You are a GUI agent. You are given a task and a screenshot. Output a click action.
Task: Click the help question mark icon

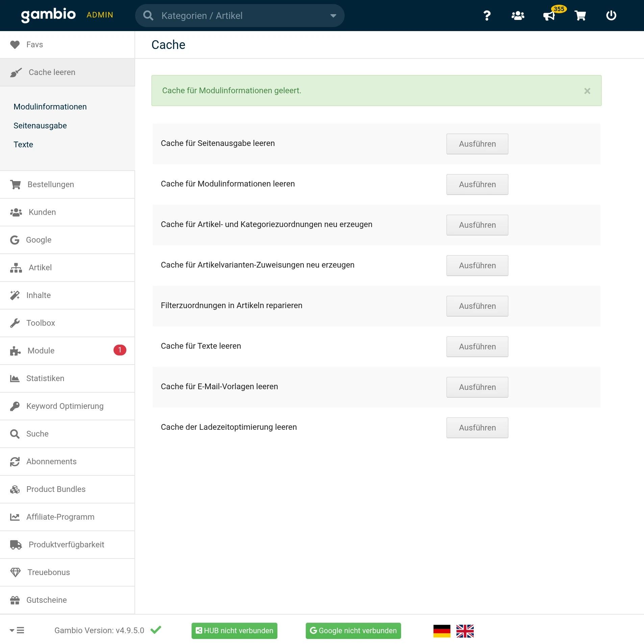(487, 16)
